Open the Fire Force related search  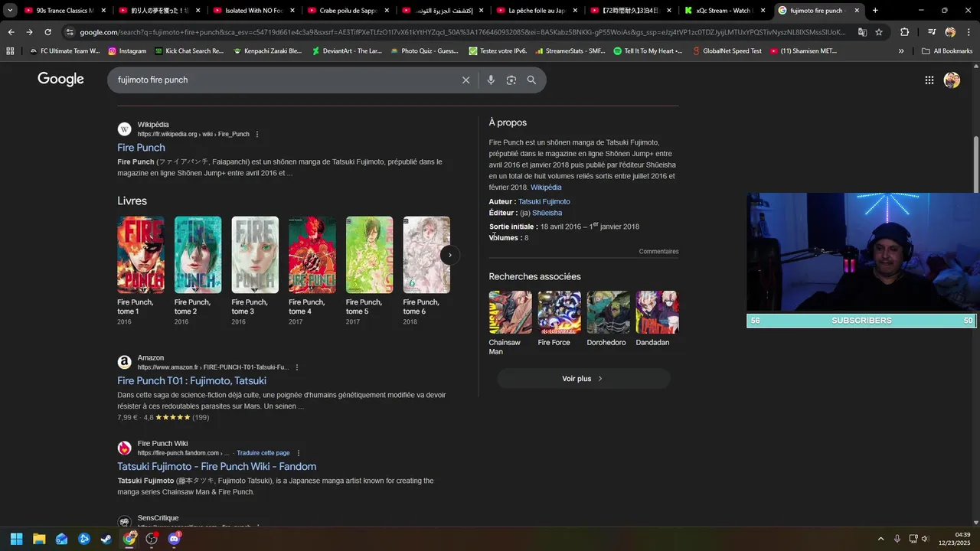coord(560,319)
